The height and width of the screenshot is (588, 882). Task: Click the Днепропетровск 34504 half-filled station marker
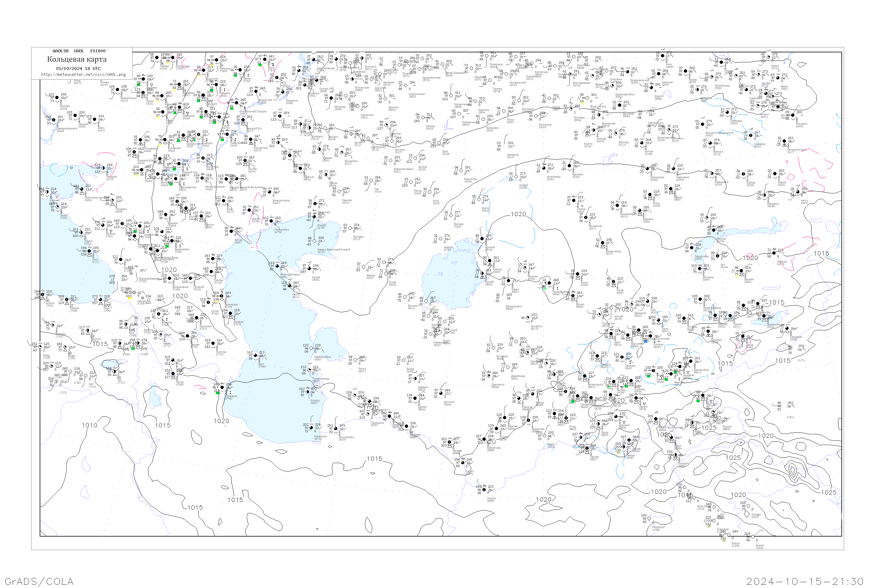tap(54, 120)
